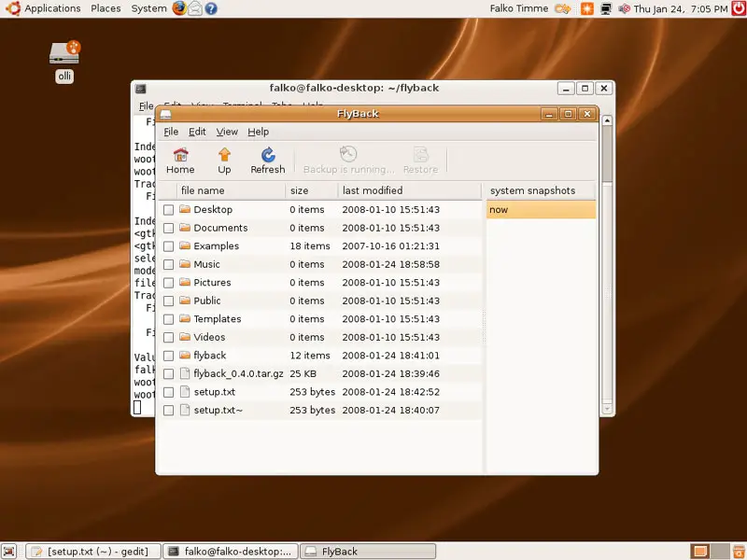This screenshot has height=560, width=747.
Task: Tick the checkbox for flyback folder
Action: click(168, 356)
